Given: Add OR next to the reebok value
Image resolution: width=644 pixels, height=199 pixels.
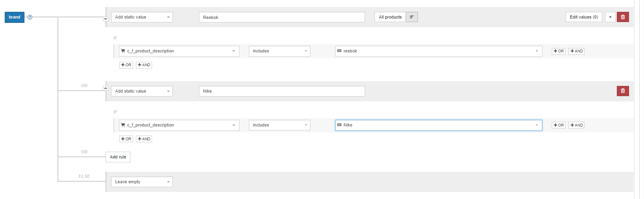Looking at the screenshot, I should tap(559, 51).
